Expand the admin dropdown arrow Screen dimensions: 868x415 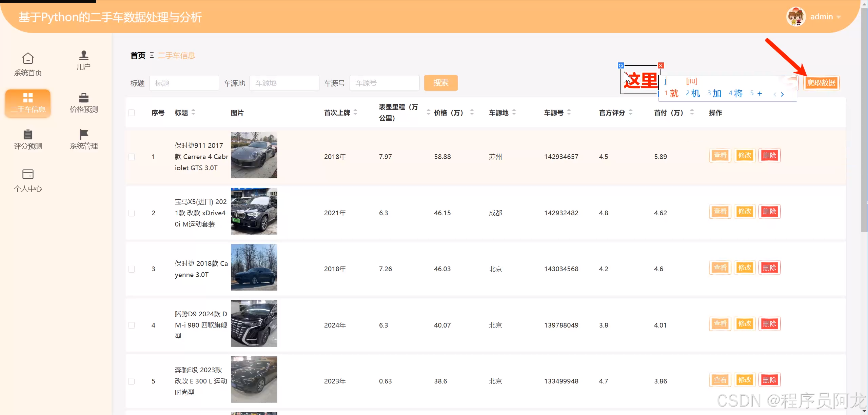(x=839, y=17)
